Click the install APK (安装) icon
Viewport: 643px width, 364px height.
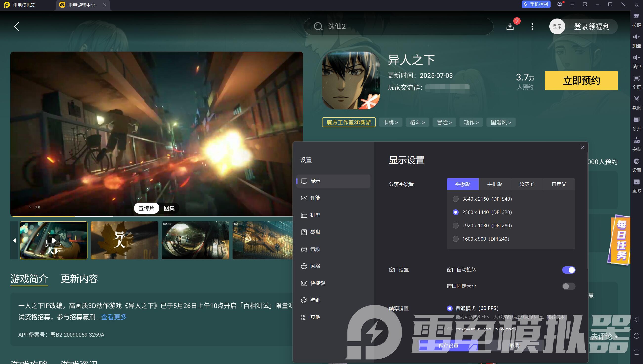pos(636,141)
